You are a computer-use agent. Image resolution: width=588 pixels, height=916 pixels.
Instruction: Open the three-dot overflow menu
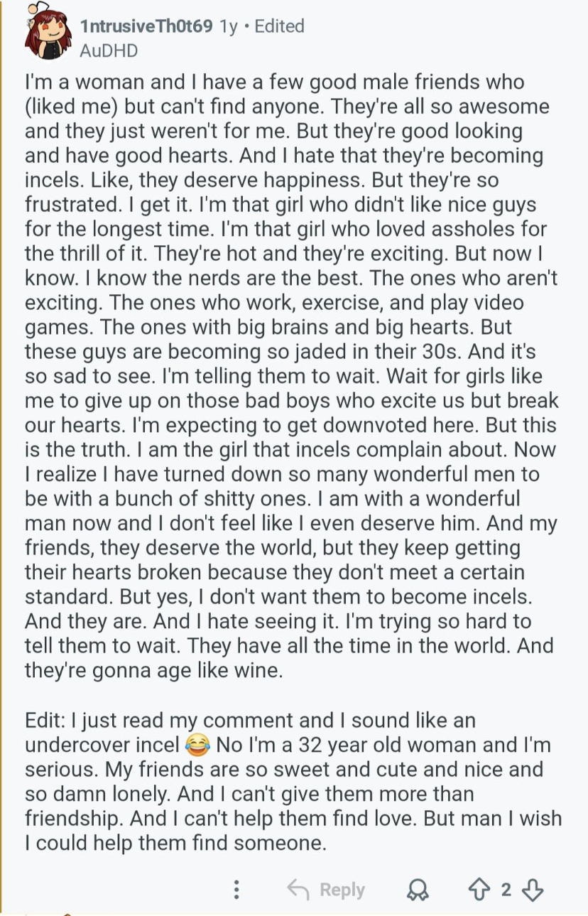[236, 890]
